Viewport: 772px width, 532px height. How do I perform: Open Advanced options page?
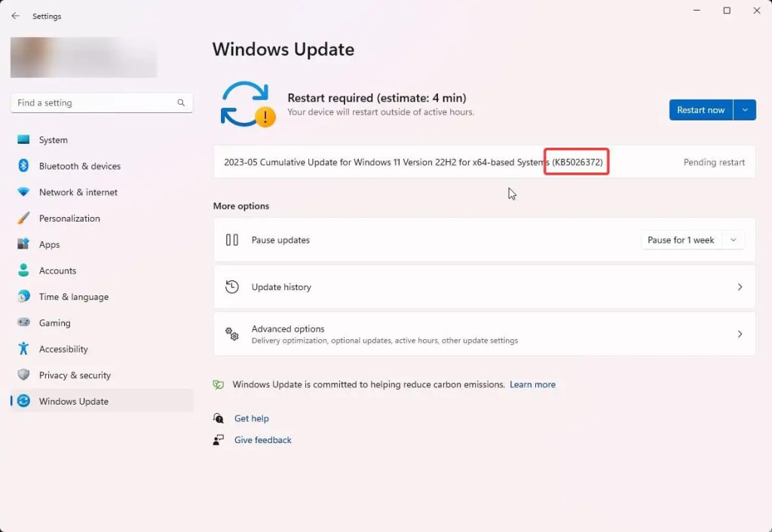tap(484, 334)
